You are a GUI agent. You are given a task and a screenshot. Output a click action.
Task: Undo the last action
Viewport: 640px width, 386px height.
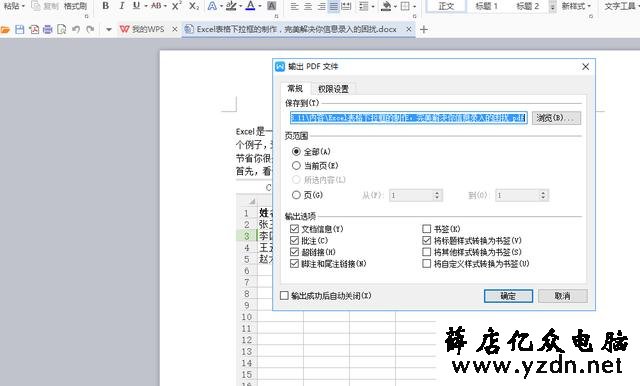76,29
